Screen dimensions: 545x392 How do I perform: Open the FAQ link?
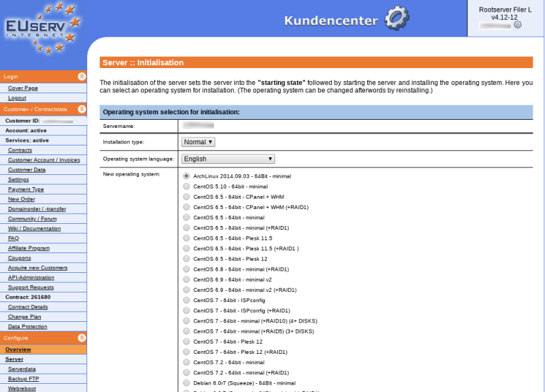[14, 238]
